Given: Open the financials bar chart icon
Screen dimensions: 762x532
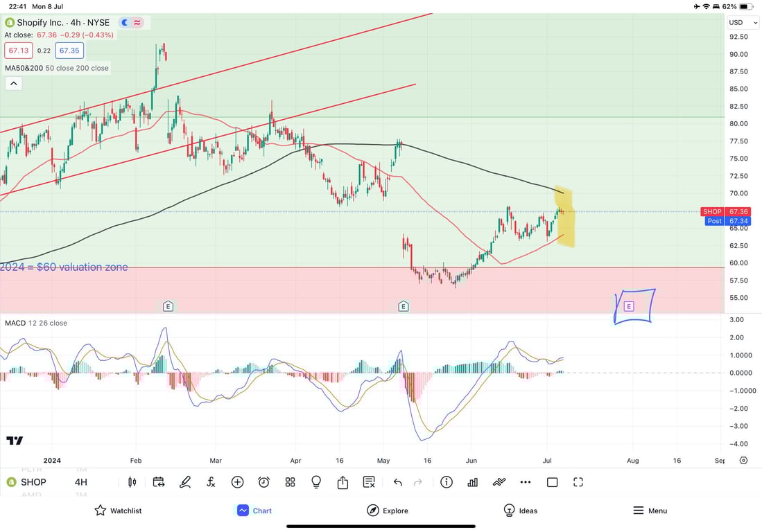Looking at the screenshot, I should 472,482.
